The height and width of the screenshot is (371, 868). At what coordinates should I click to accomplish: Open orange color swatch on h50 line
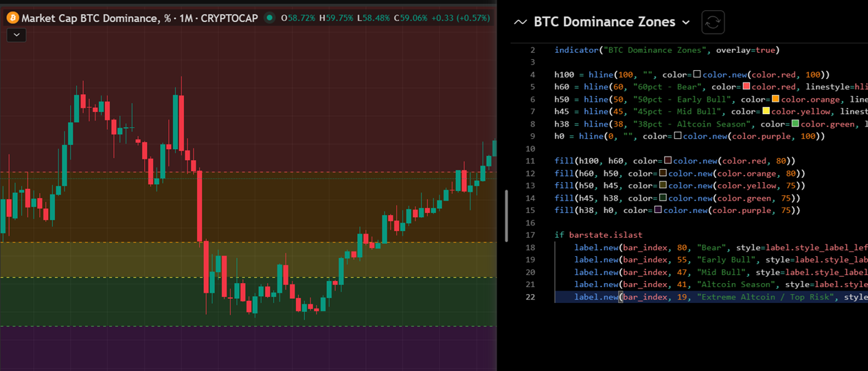click(x=775, y=99)
